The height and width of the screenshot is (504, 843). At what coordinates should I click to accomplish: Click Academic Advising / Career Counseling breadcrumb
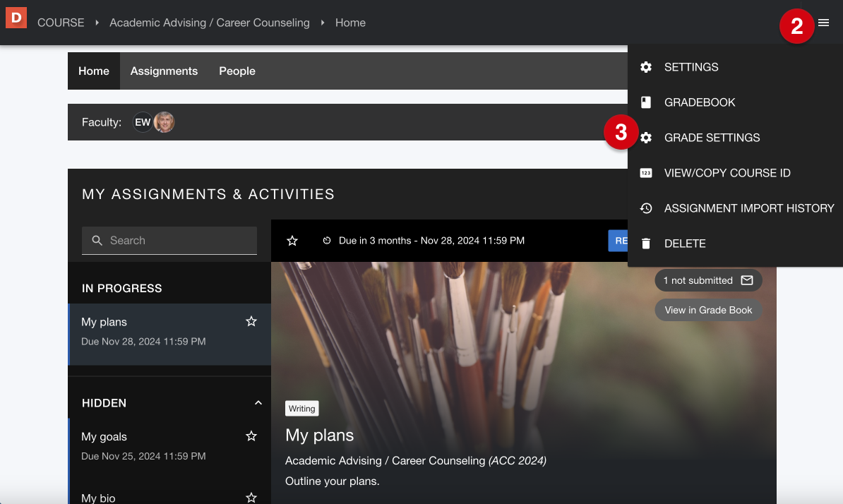click(210, 23)
